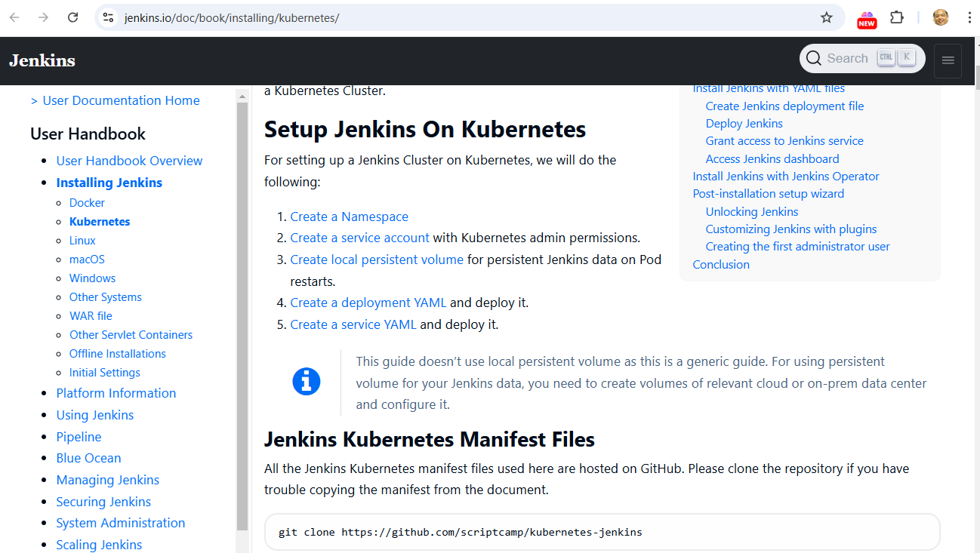Jump to Install Jenkins with Jenkins Operator
This screenshot has height=553, width=980.
tap(786, 177)
